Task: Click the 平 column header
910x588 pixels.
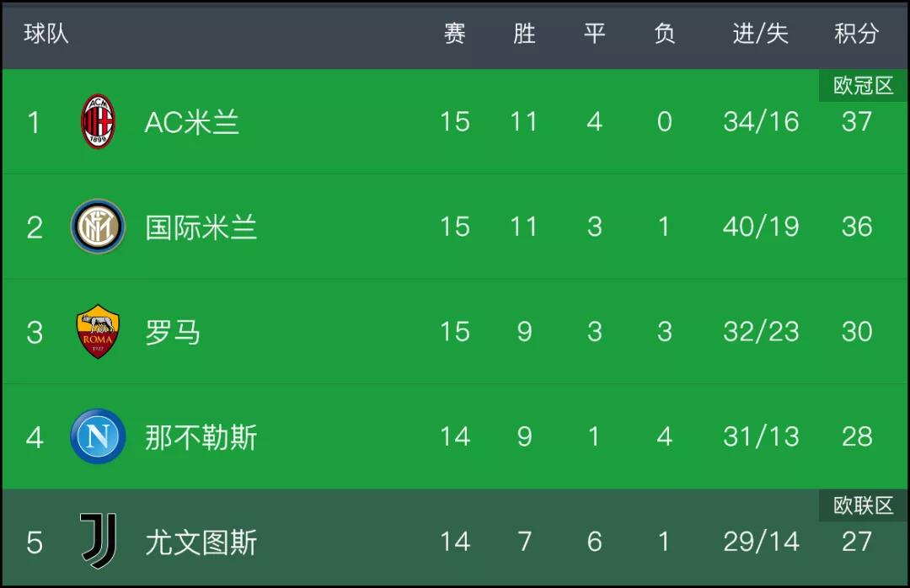Action: tap(594, 33)
